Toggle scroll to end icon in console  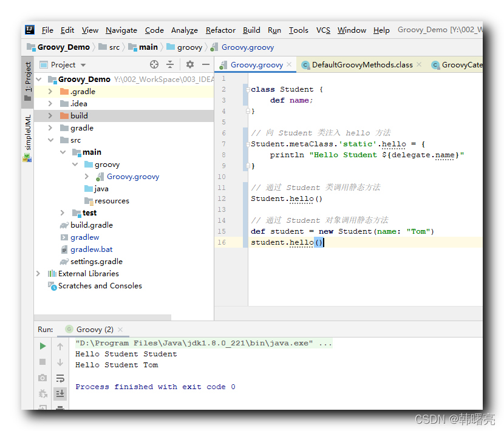[60, 393]
